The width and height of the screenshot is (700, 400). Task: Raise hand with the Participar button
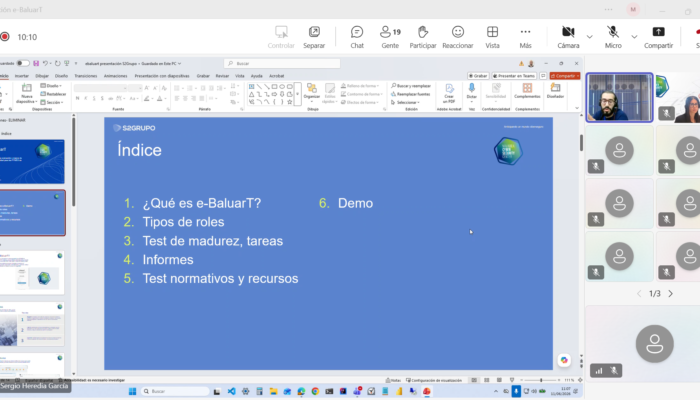click(423, 37)
